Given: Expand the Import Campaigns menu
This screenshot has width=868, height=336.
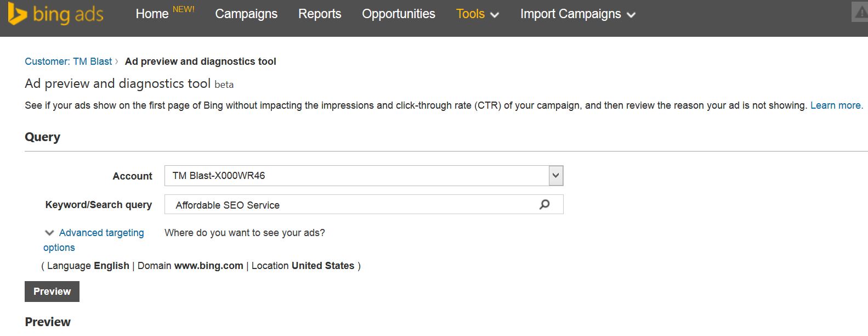Looking at the screenshot, I should (577, 14).
